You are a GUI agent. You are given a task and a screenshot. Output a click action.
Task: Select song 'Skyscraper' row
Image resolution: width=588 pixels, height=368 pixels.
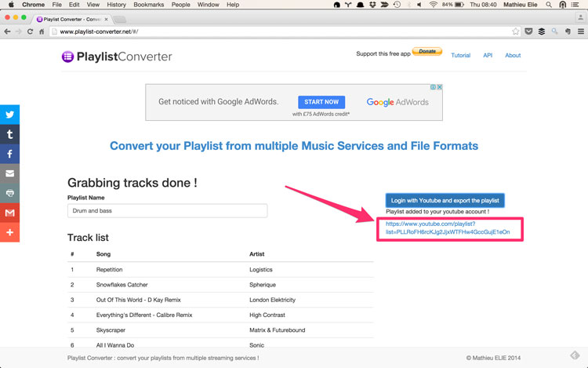point(220,330)
